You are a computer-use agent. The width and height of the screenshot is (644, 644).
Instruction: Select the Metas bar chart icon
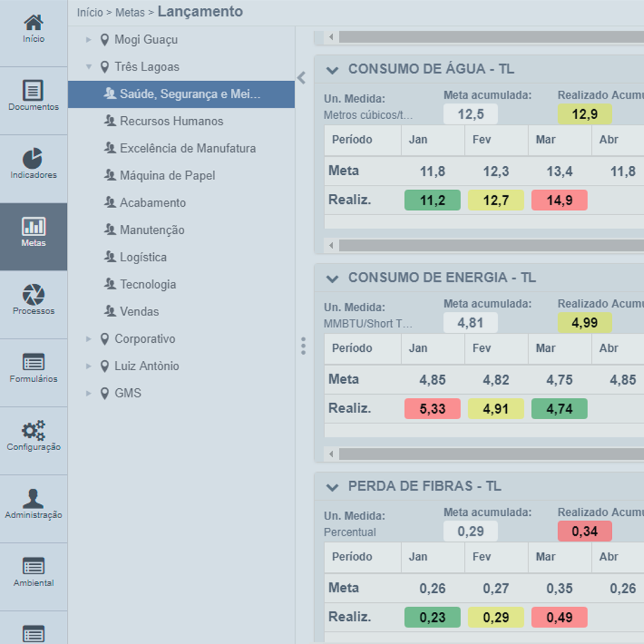33,227
